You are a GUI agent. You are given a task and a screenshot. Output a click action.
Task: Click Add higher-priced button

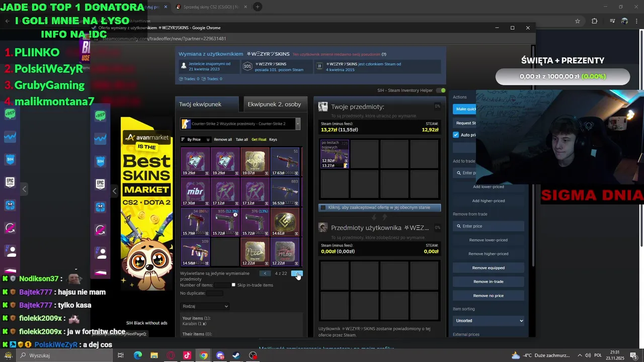coord(488,201)
